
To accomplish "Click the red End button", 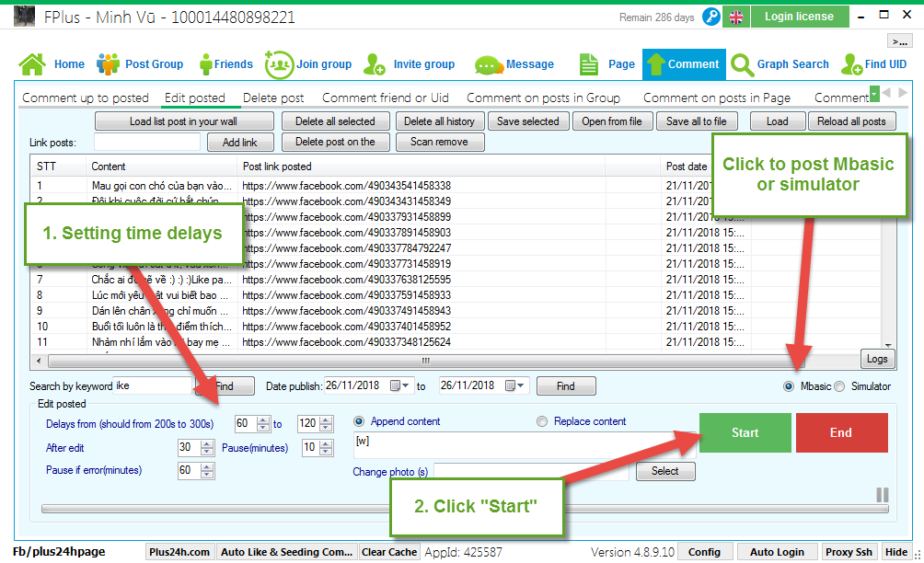I will [841, 433].
